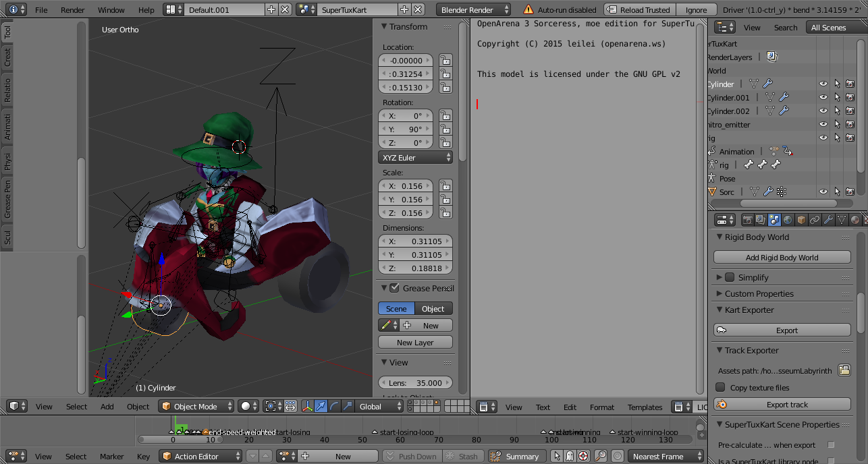
Task: Enable the translate manipulator arrow icon
Action: (x=321, y=406)
